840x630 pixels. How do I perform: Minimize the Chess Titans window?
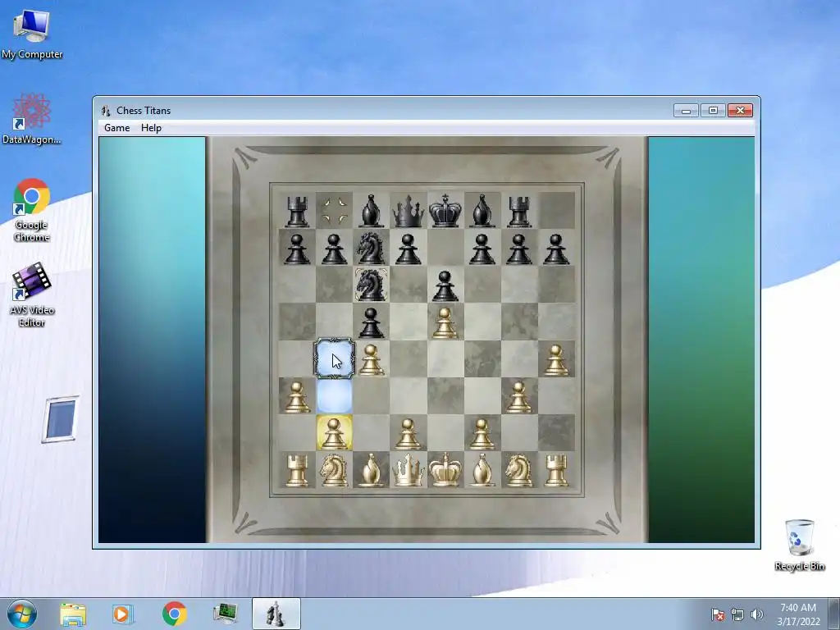point(687,111)
